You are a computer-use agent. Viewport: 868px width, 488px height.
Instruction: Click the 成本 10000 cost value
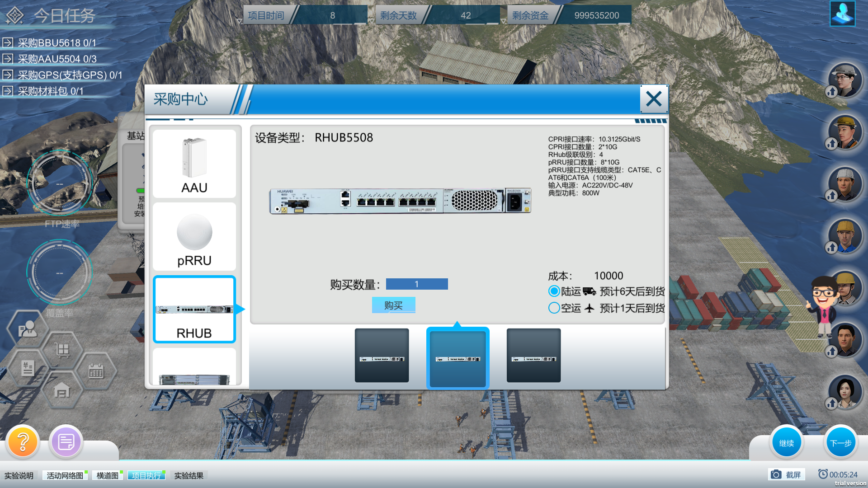click(609, 276)
